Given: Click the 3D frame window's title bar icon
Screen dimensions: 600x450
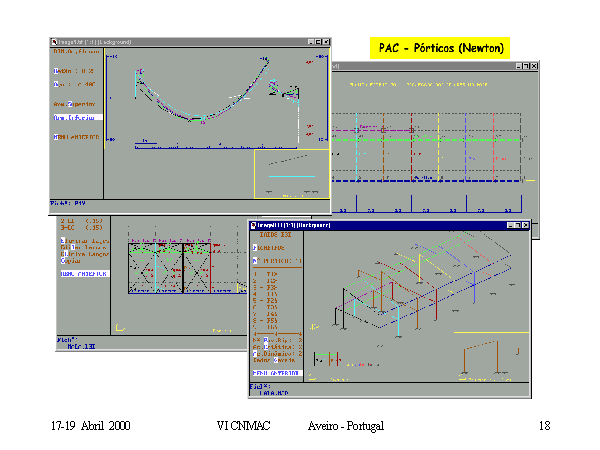Looking at the screenshot, I should pyautogui.click(x=254, y=226).
